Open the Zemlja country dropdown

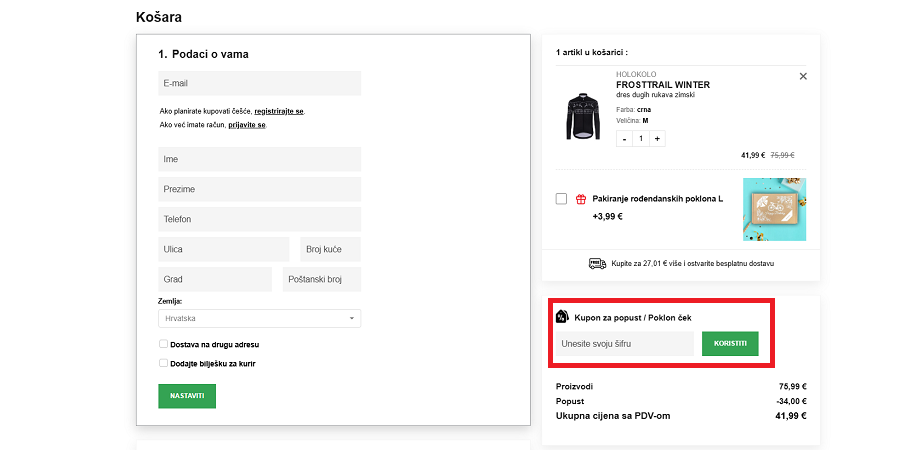point(259,319)
